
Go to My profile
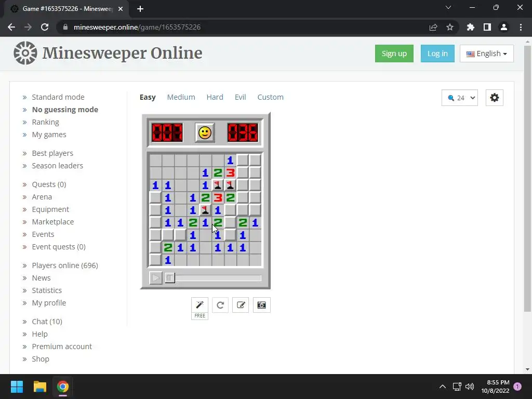point(49,303)
